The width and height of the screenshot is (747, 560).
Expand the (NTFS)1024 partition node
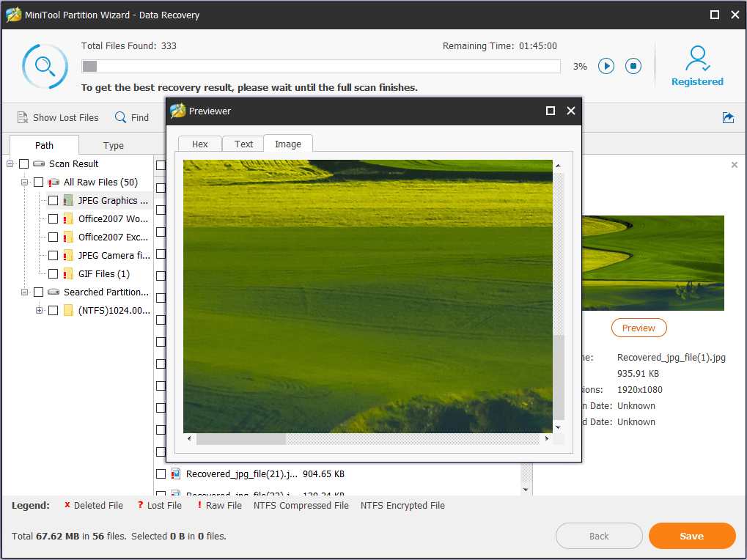39,310
